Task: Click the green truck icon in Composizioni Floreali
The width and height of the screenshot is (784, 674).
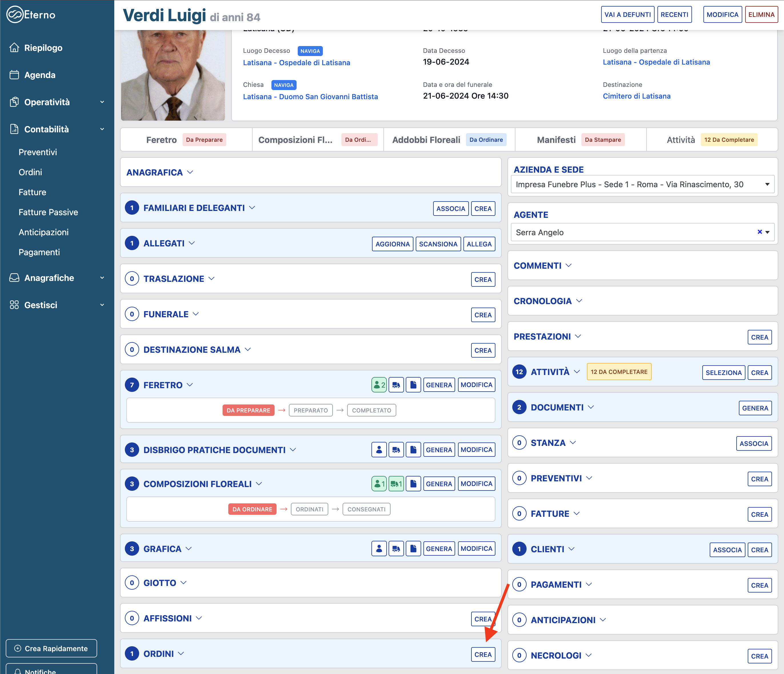Action: pos(396,484)
